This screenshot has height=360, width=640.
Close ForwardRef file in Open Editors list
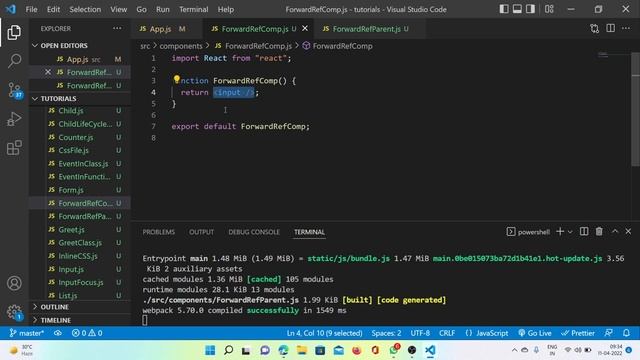[x=48, y=72]
